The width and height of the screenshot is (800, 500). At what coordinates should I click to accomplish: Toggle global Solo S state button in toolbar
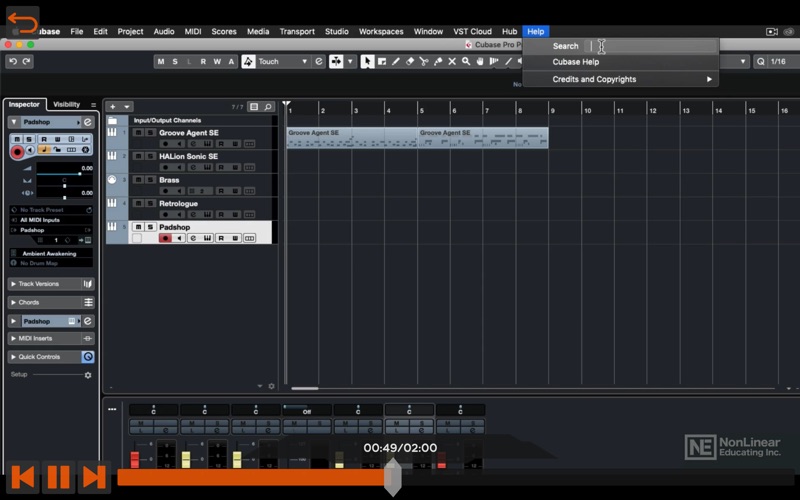(x=175, y=62)
